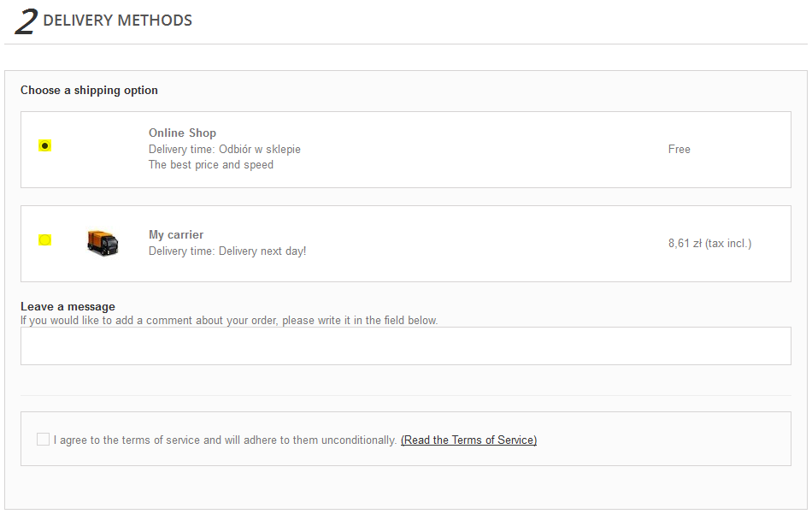Click the My carrier truck icon

coord(103,243)
